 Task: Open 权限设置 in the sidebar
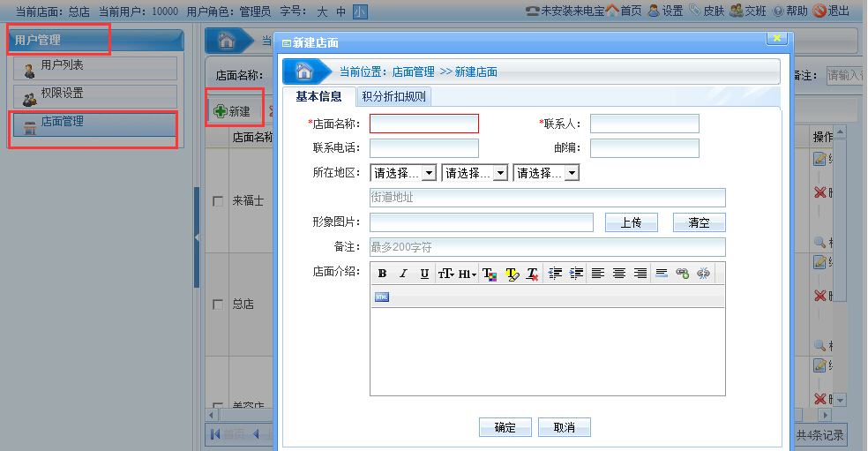click(x=95, y=96)
